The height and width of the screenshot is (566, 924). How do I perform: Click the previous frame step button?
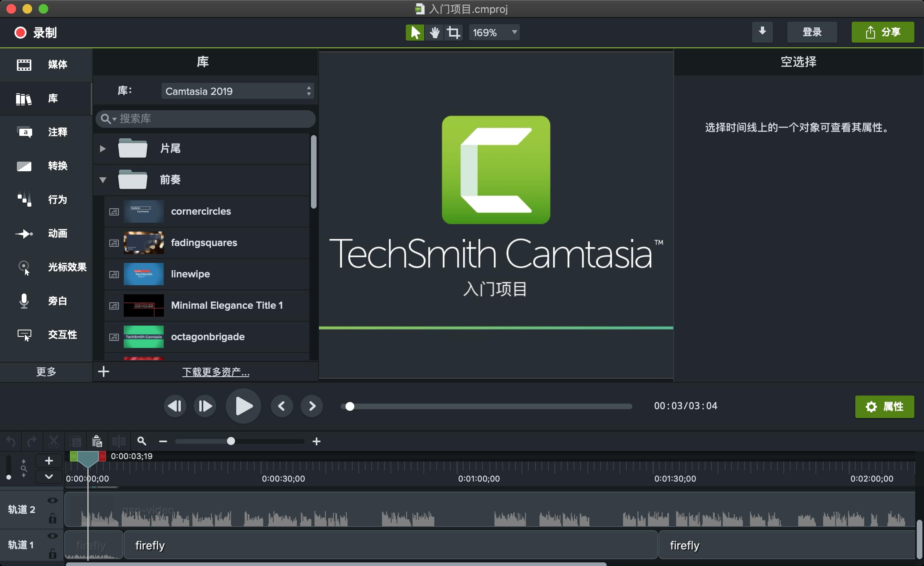(x=175, y=406)
